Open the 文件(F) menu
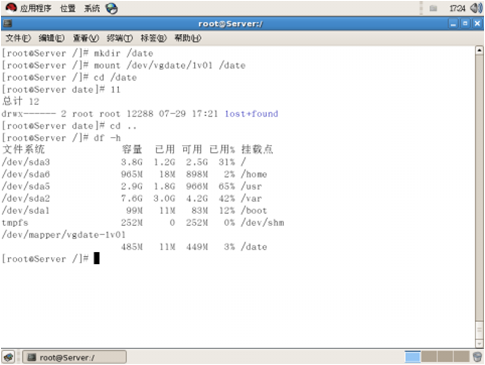485x365 pixels. 18,38
